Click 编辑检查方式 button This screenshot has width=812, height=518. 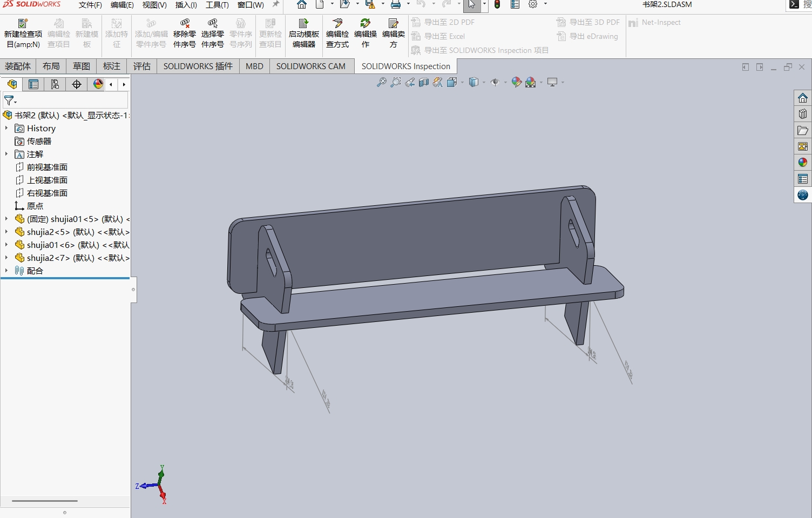[337, 33]
